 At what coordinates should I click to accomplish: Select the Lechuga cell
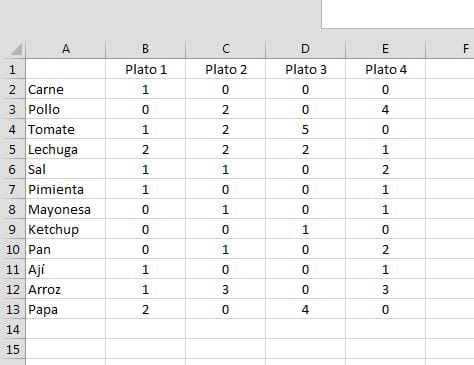pos(66,149)
